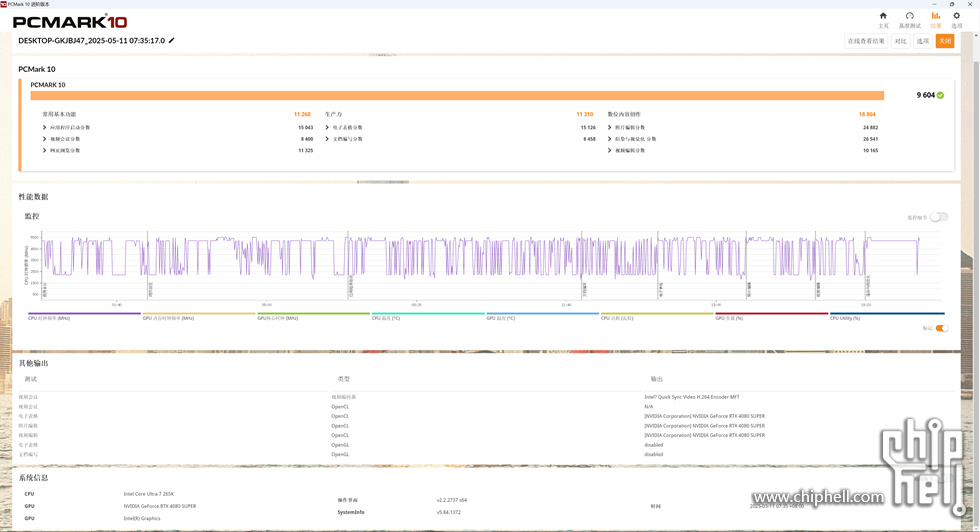Click the productivity score 11 310
Screen dimensions: 980x532
[x=584, y=114]
